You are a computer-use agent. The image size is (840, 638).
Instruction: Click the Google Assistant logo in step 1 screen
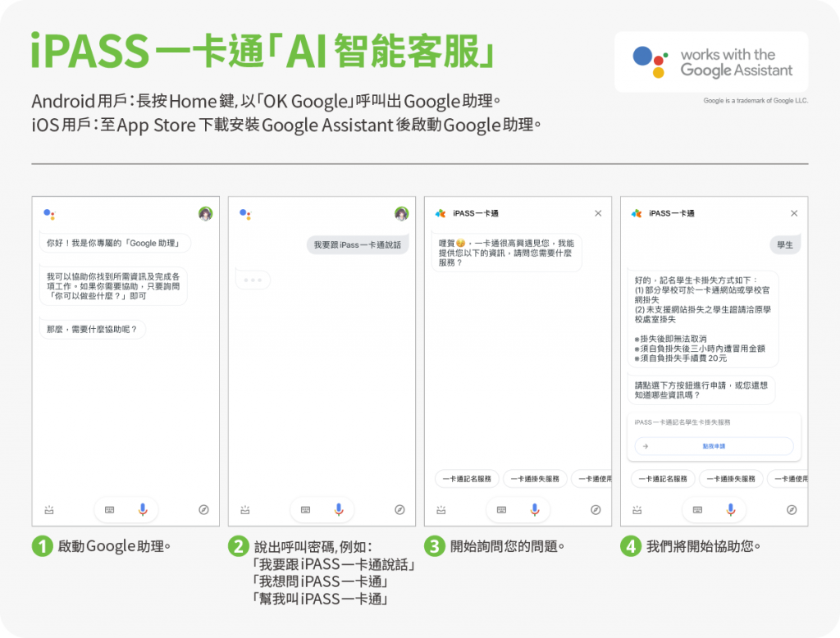[x=49, y=214]
